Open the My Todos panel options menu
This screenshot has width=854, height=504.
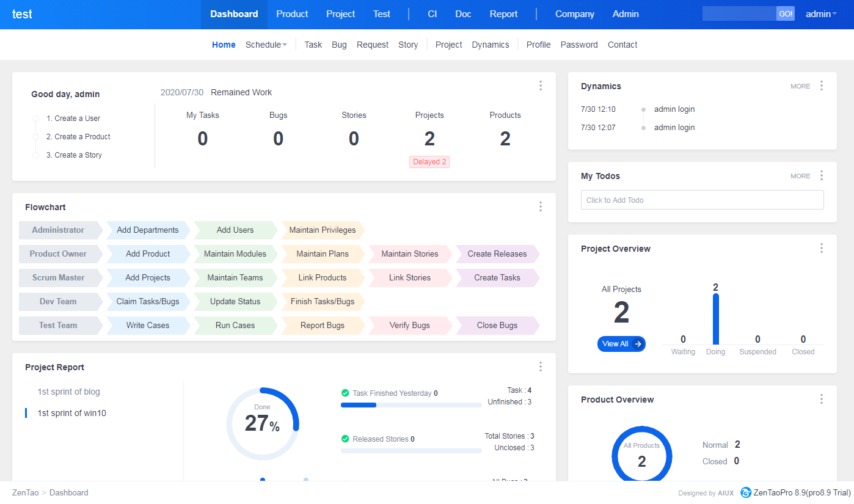822,175
